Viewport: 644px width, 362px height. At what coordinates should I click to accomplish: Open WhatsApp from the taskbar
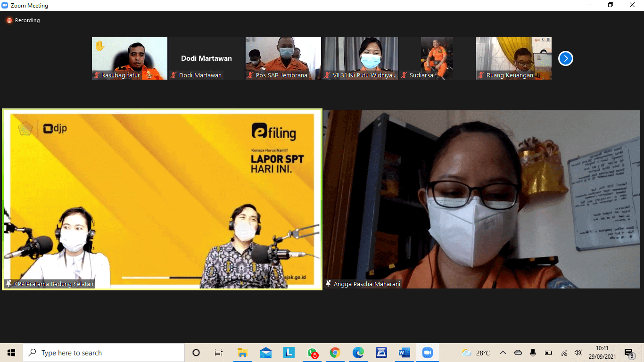pyautogui.click(x=312, y=353)
